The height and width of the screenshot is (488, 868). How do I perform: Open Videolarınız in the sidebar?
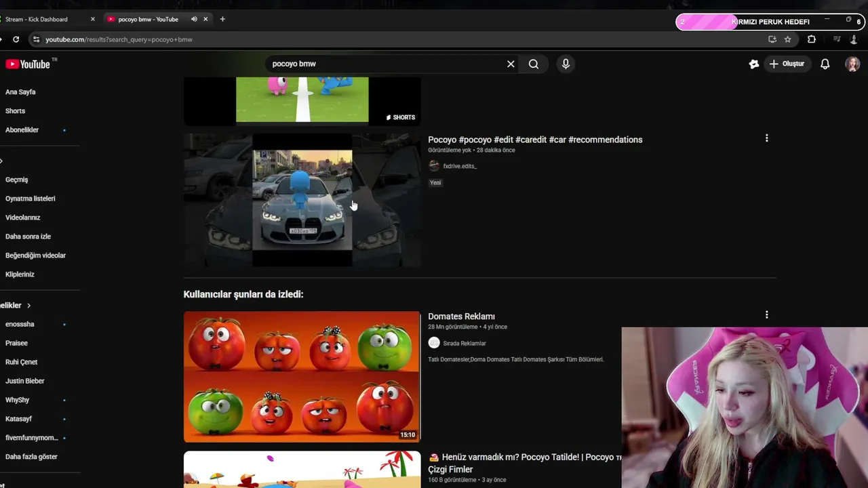click(22, 218)
